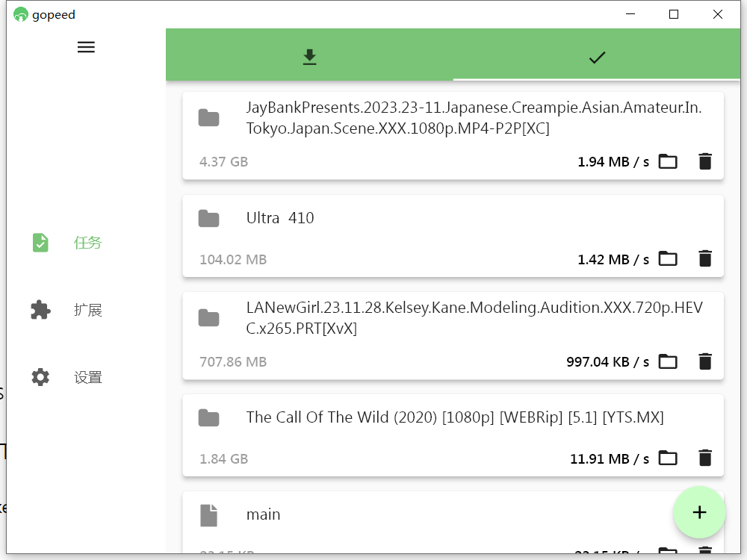Delete the 4.37 GB download task
747x560 pixels.
coord(704,161)
